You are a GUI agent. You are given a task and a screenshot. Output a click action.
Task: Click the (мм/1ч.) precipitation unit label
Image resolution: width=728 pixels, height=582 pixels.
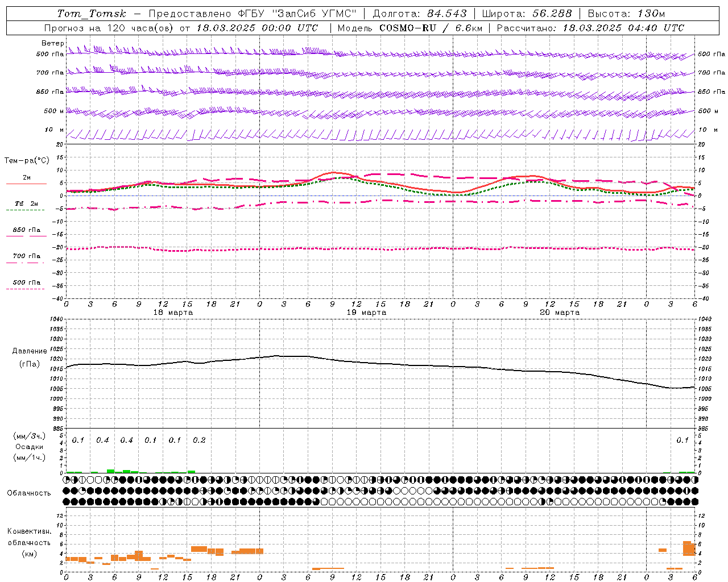pos(30,458)
